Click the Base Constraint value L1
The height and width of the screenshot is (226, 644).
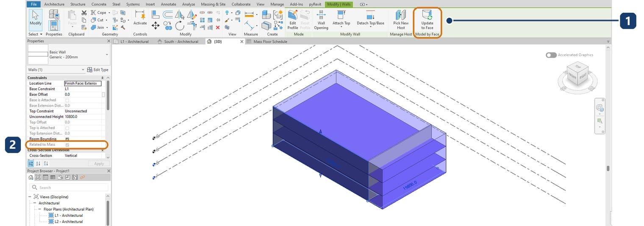click(67, 89)
